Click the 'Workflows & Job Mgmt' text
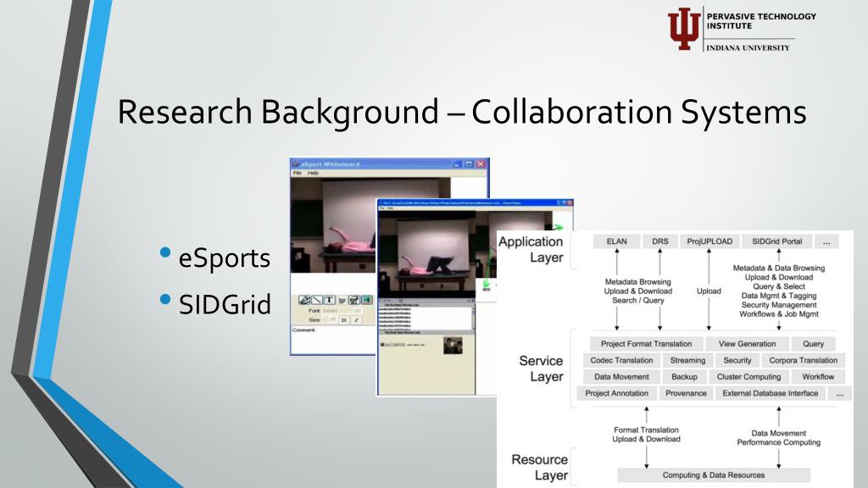The image size is (868, 488). (x=779, y=313)
